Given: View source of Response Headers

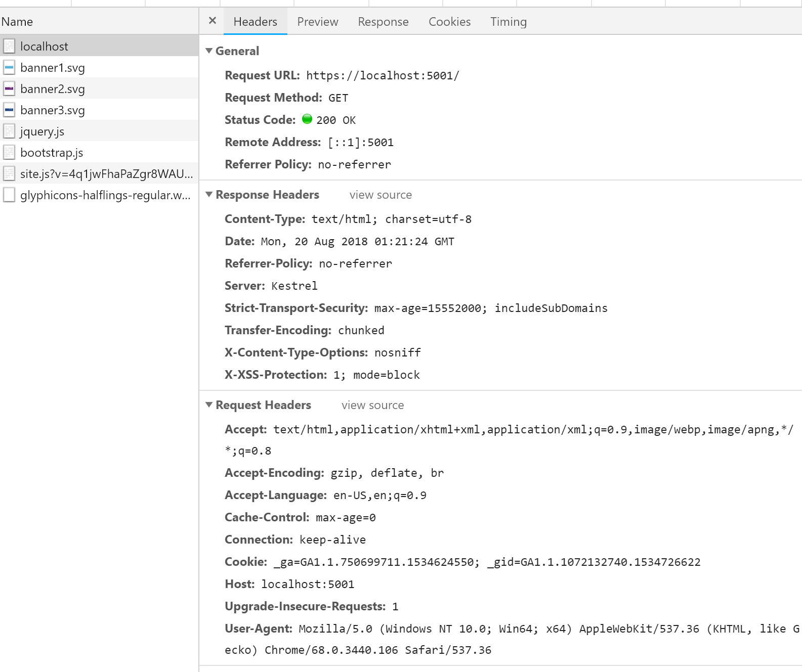Looking at the screenshot, I should 381,195.
